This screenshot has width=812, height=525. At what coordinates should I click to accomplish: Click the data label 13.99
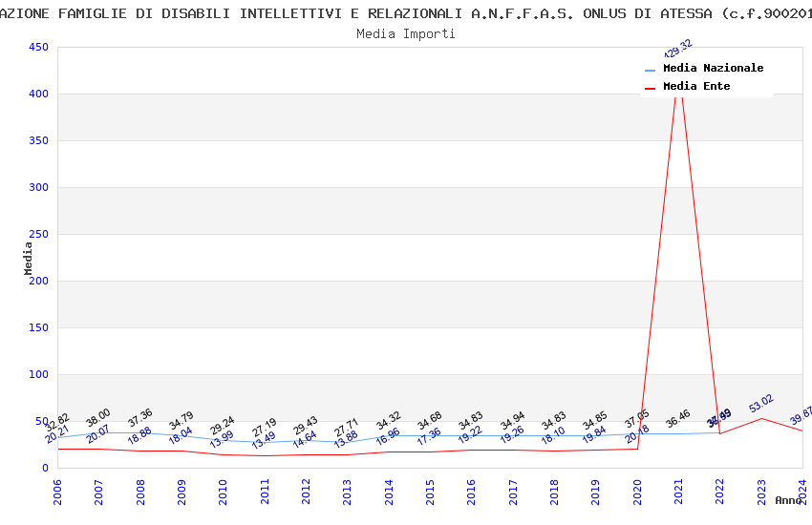tap(223, 440)
